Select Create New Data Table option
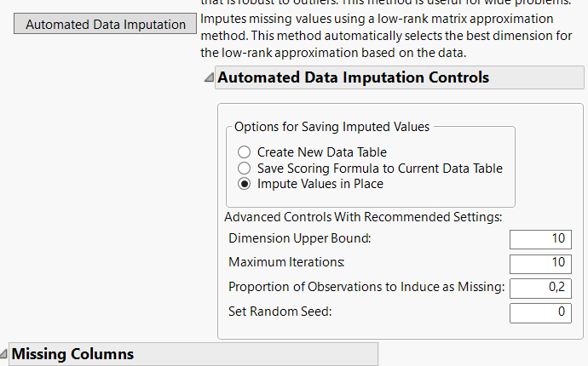Screen dimensions: 588x366 (244, 152)
